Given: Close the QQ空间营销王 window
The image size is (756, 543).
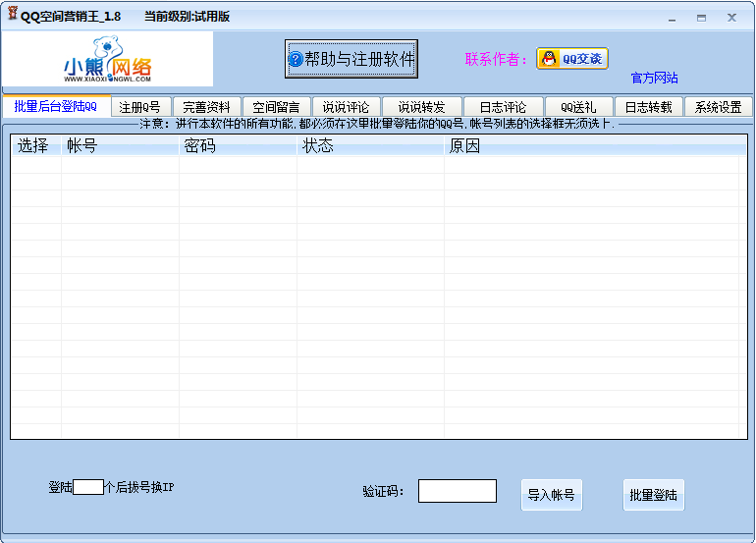Looking at the screenshot, I should [731, 18].
